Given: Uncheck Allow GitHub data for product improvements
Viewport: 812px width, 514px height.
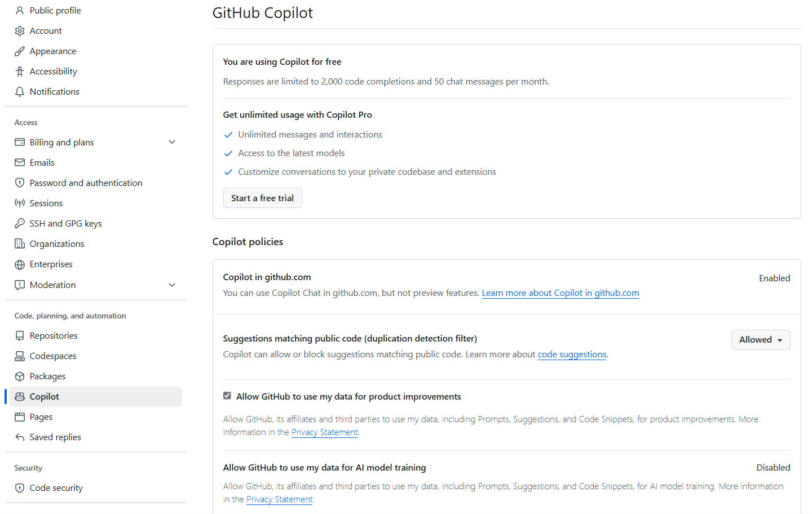Looking at the screenshot, I should 227,396.
